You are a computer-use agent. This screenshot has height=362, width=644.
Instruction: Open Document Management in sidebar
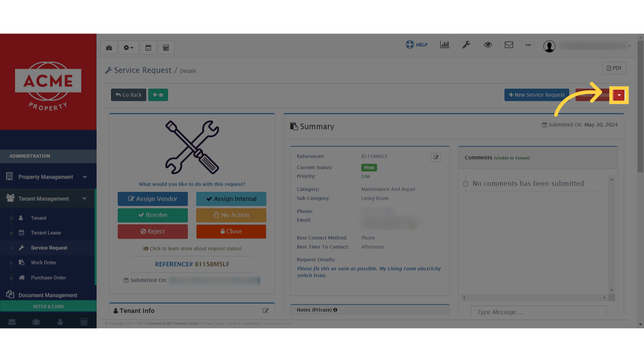click(48, 295)
